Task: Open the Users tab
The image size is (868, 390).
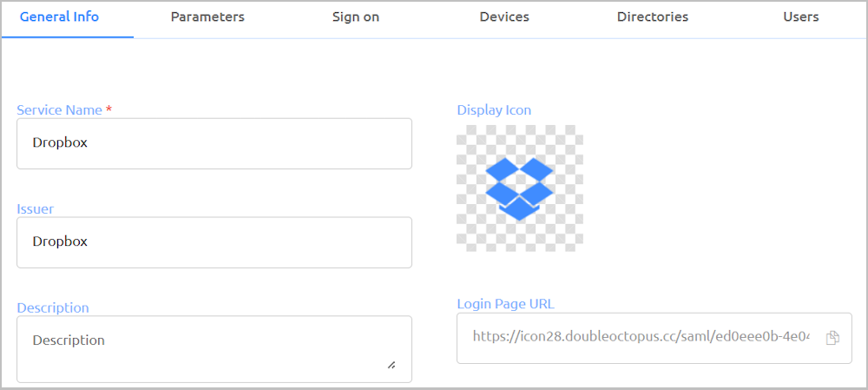Action: pos(801,17)
